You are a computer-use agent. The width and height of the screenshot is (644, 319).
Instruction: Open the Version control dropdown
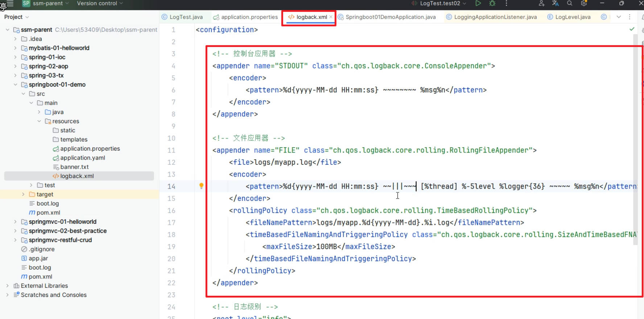(100, 3)
